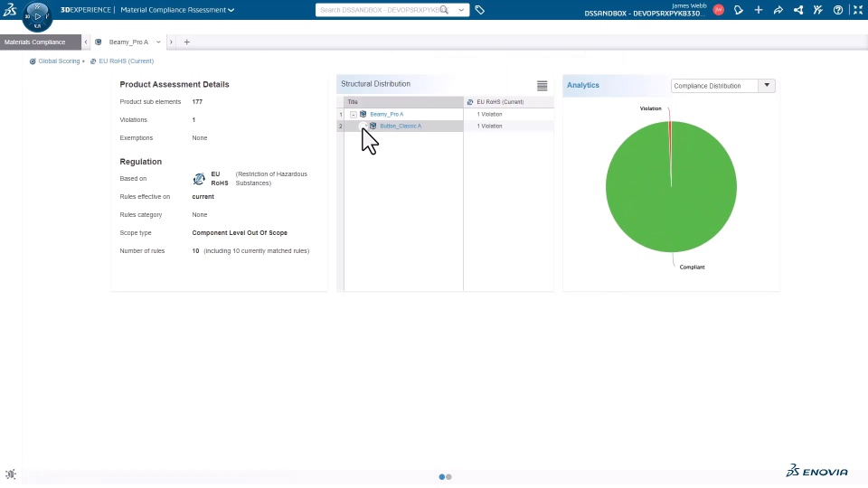Open the help question-mark icon

click(838, 10)
